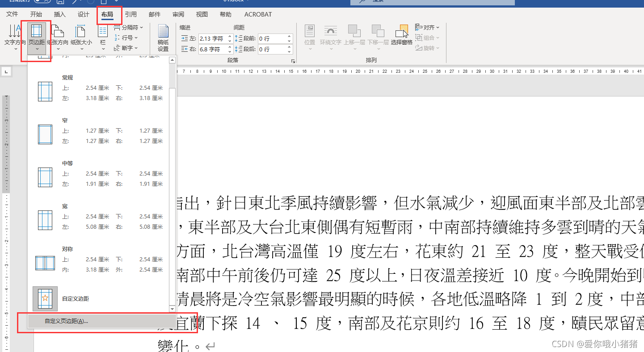Screen dimensions: 644x352
Task: Launch the 段落 paragraph settings dialog
Action: tap(293, 61)
